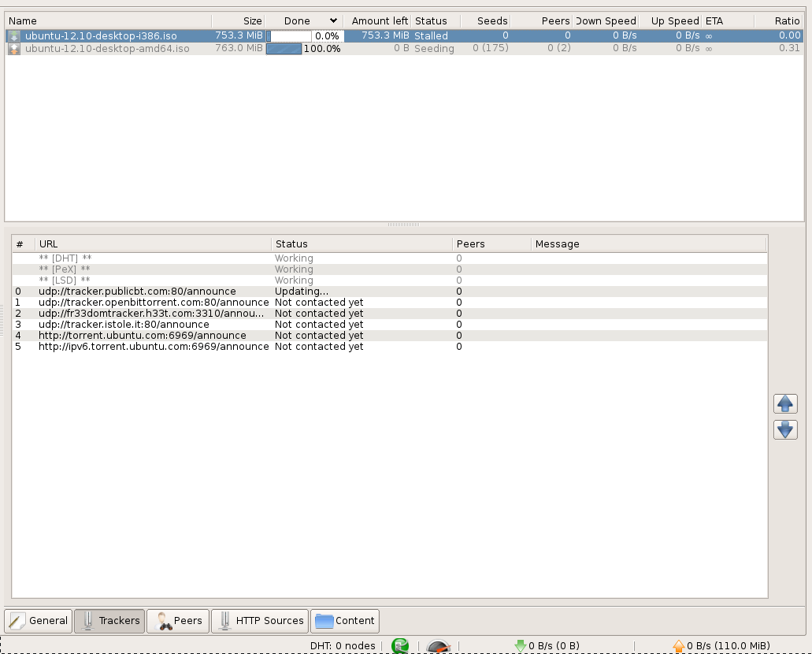The width and height of the screenshot is (812, 654).
Task: Select torrent ubuntu-12.10-desktop-i386.iso
Action: pyautogui.click(x=405, y=35)
